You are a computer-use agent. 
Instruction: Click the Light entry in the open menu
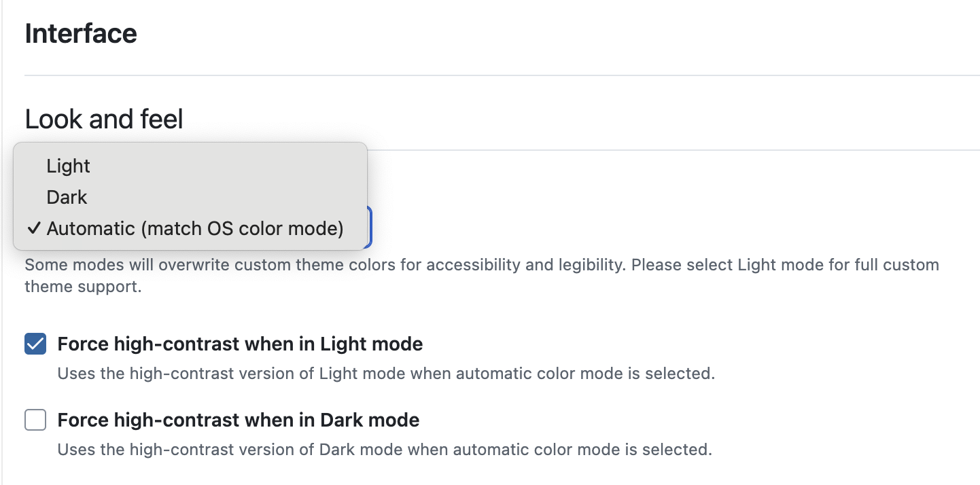point(68,166)
